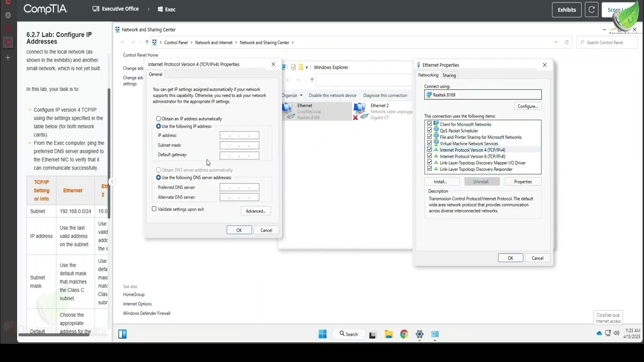Image resolution: width=644 pixels, height=362 pixels.
Task: Expand the address bar history dropdown
Action: (x=556, y=42)
